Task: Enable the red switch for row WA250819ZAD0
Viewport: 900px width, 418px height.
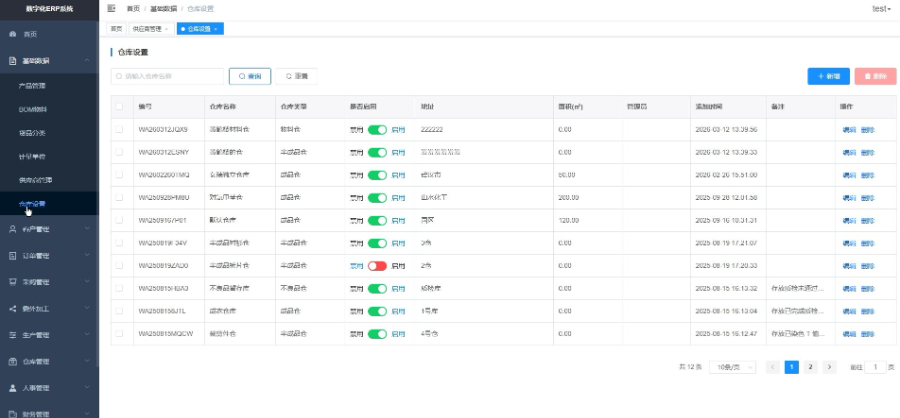Action: pyautogui.click(x=377, y=266)
